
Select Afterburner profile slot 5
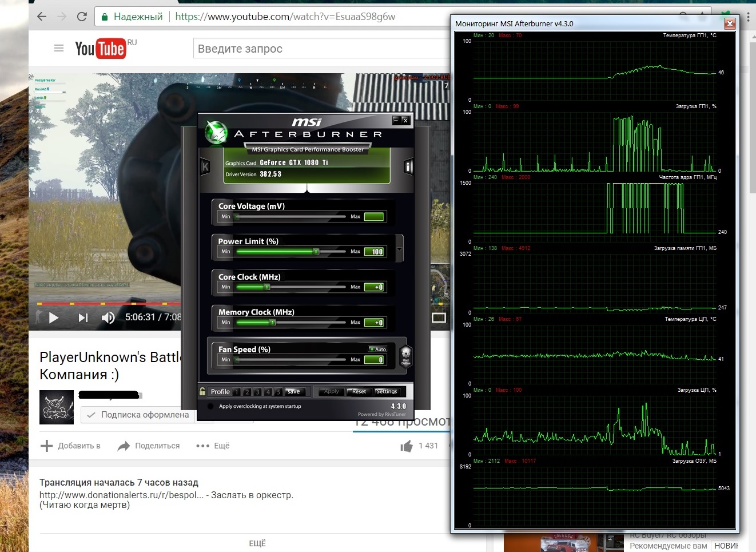pos(278,392)
